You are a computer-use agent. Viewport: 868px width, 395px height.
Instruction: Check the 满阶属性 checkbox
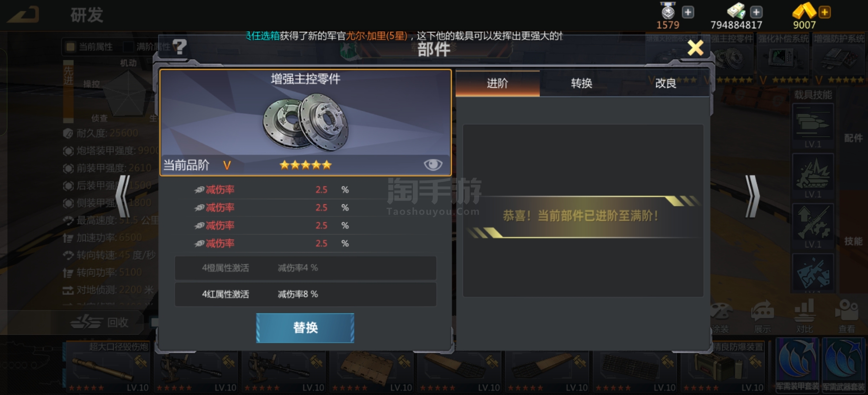128,46
